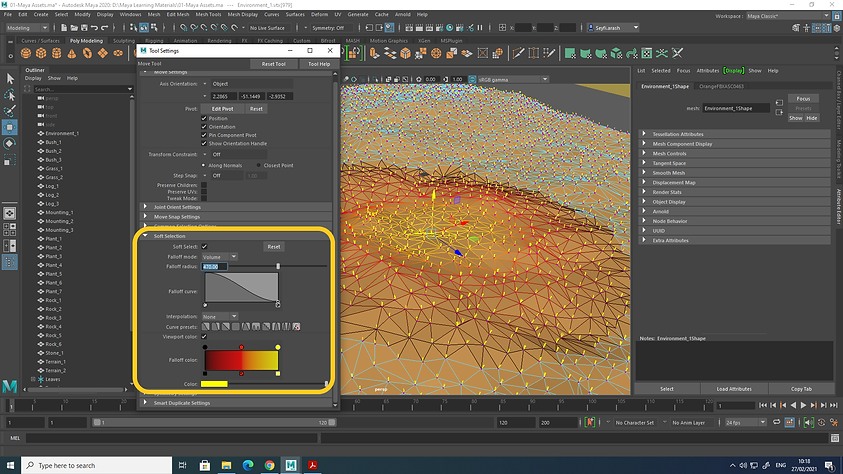Create a polygon torus from the shelf
The height and width of the screenshot is (474, 843).
[87, 53]
